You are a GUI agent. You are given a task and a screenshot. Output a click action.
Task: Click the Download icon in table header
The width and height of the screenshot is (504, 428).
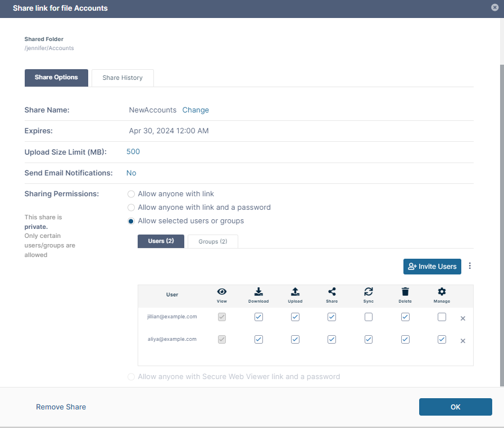pos(258,291)
